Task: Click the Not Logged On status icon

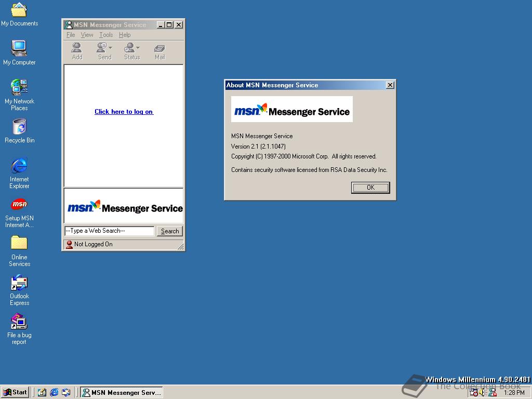Action: pyautogui.click(x=69, y=244)
